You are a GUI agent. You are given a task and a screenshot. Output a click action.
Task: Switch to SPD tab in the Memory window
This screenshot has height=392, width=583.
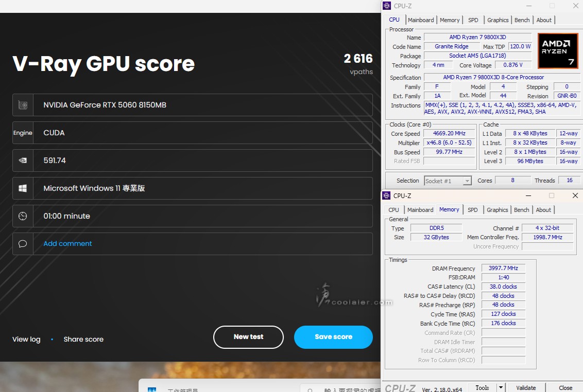pyautogui.click(x=472, y=210)
